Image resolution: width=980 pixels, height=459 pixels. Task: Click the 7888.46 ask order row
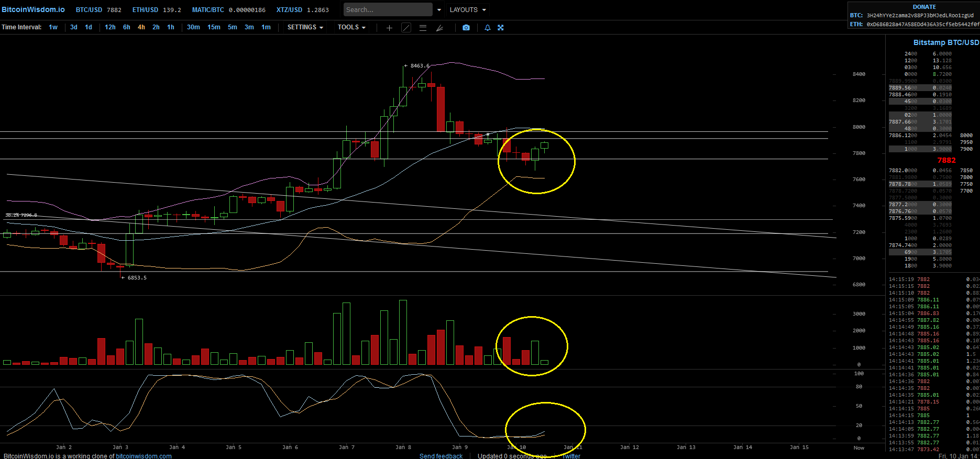[x=920, y=95]
